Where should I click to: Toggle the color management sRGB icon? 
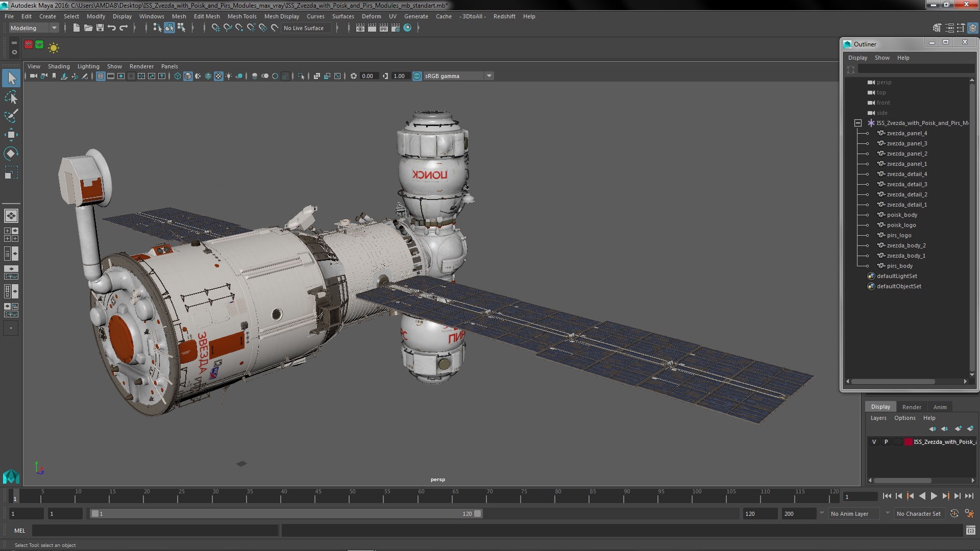tap(417, 76)
